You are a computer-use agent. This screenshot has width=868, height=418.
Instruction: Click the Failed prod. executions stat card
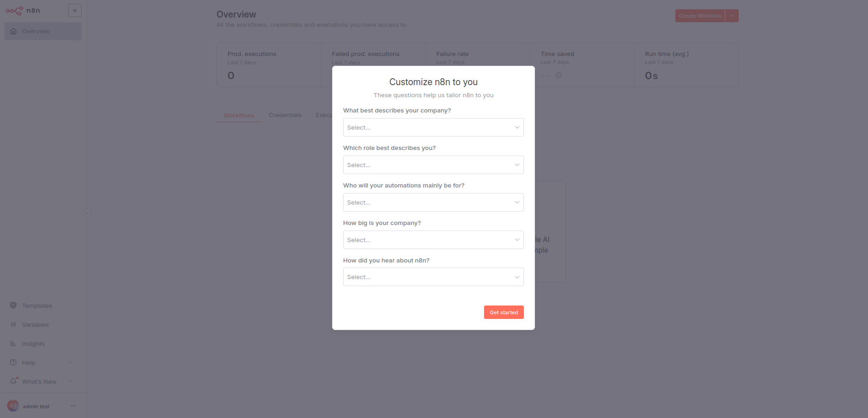(x=373, y=65)
